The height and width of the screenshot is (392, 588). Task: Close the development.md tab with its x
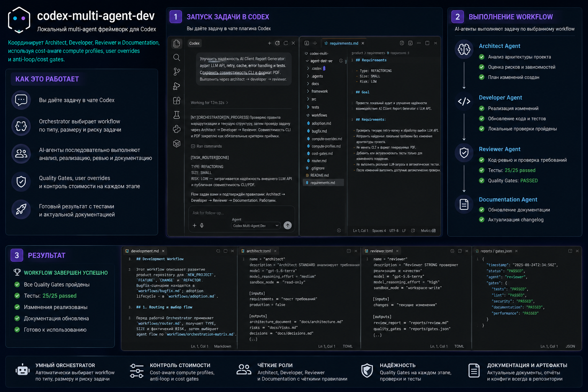point(163,251)
